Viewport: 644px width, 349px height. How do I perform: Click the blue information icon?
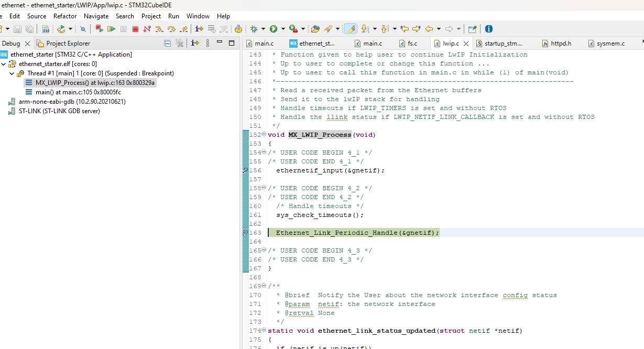[489, 29]
